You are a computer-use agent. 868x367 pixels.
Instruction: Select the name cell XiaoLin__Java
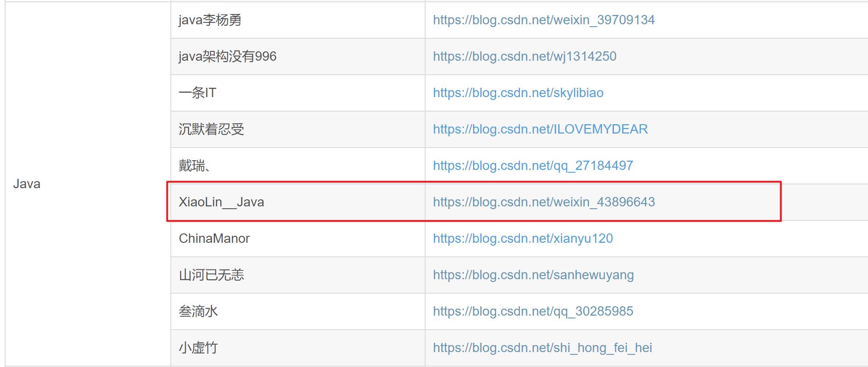tap(298, 202)
